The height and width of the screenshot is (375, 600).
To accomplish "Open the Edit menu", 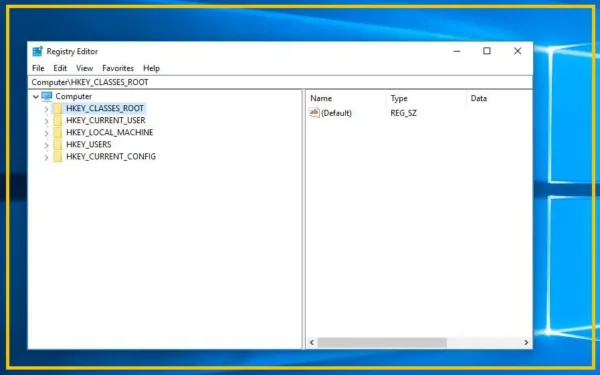I will pos(60,68).
